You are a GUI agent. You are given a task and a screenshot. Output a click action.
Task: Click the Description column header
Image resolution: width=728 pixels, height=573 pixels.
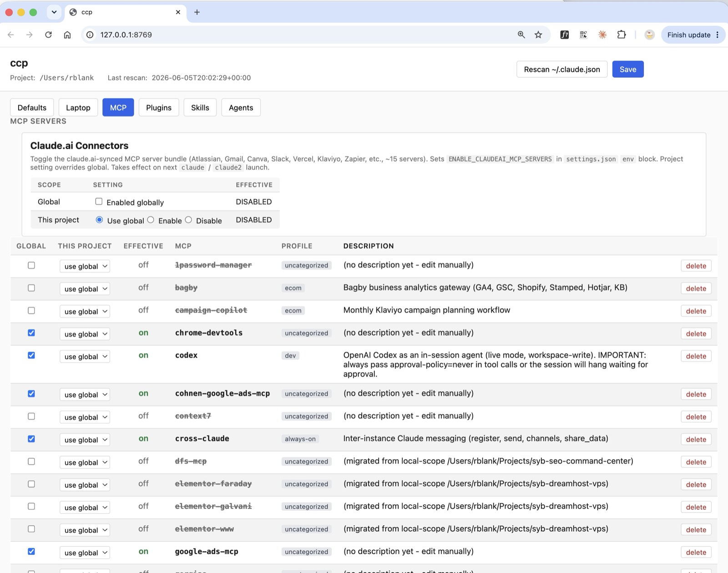pyautogui.click(x=369, y=246)
